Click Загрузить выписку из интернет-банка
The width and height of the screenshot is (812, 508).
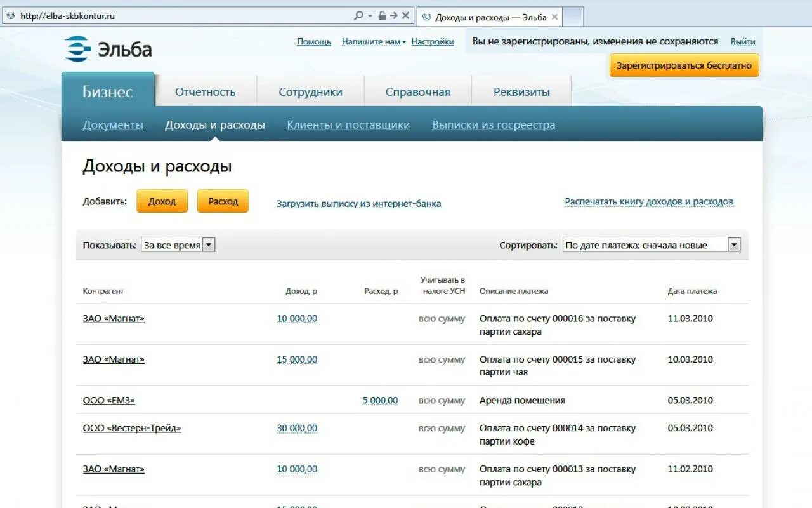click(358, 204)
